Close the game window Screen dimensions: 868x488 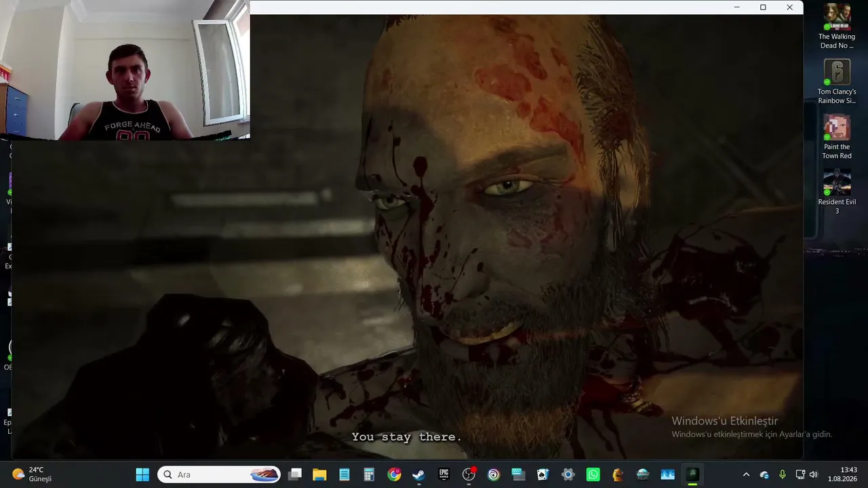pos(789,7)
